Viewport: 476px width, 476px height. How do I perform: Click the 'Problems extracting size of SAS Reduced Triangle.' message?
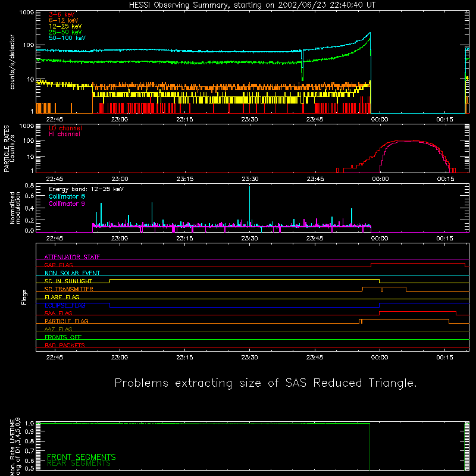pyautogui.click(x=265, y=383)
